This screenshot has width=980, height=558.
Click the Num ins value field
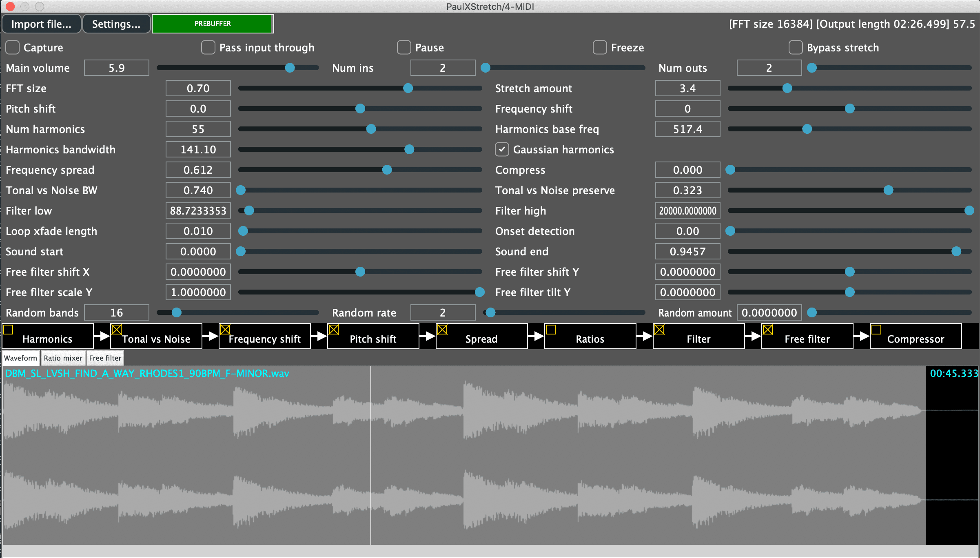coord(443,68)
